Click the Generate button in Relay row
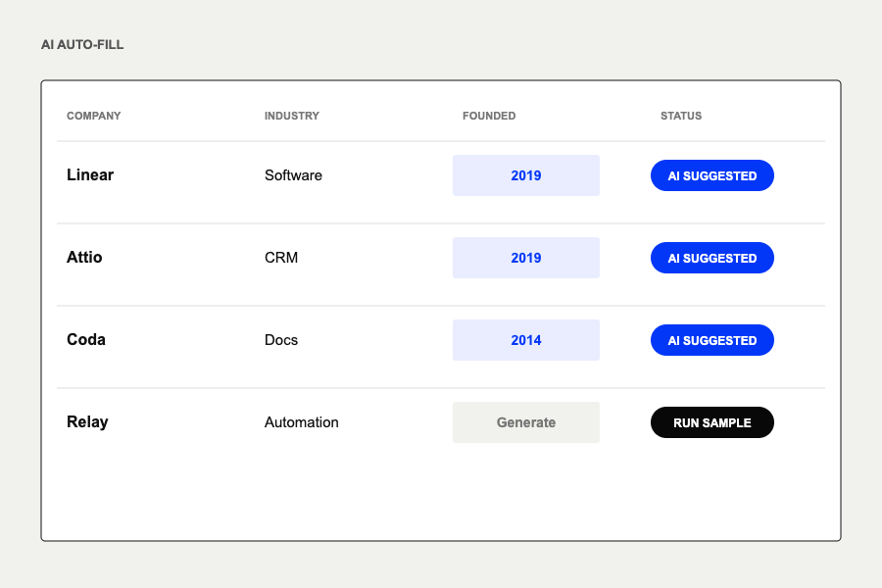The height and width of the screenshot is (588, 882). [x=526, y=422]
